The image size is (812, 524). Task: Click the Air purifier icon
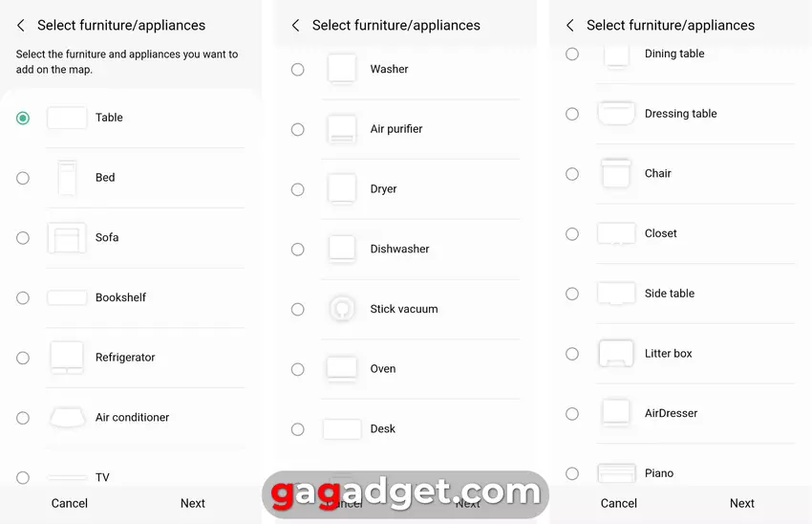[341, 129]
